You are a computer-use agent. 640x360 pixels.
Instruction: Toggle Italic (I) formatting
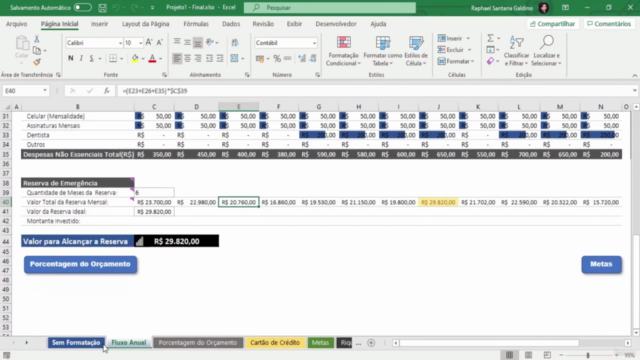click(81, 58)
